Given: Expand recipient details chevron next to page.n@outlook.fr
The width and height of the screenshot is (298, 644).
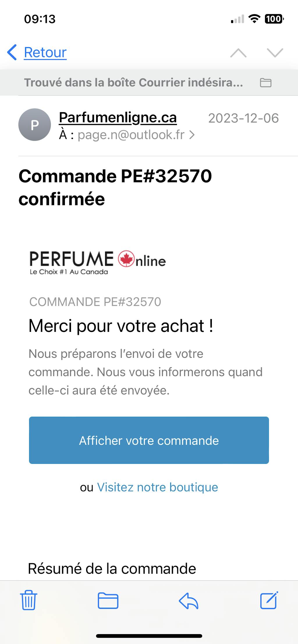Looking at the screenshot, I should click(x=192, y=135).
